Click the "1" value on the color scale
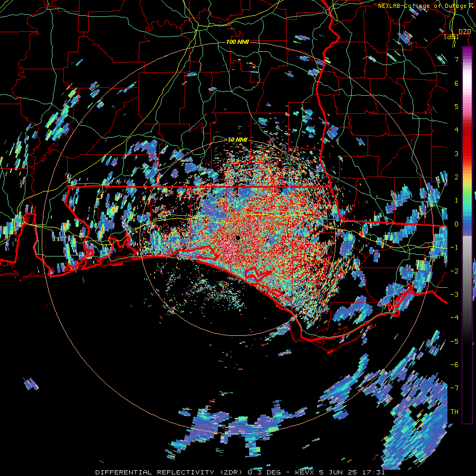Screen dimensions: 476x476 (x=456, y=200)
